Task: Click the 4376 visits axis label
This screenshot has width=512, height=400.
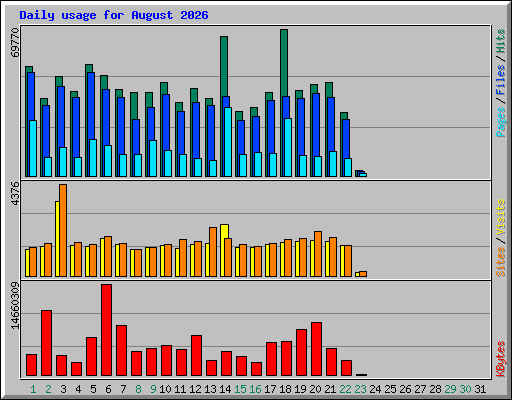Action: coord(15,194)
